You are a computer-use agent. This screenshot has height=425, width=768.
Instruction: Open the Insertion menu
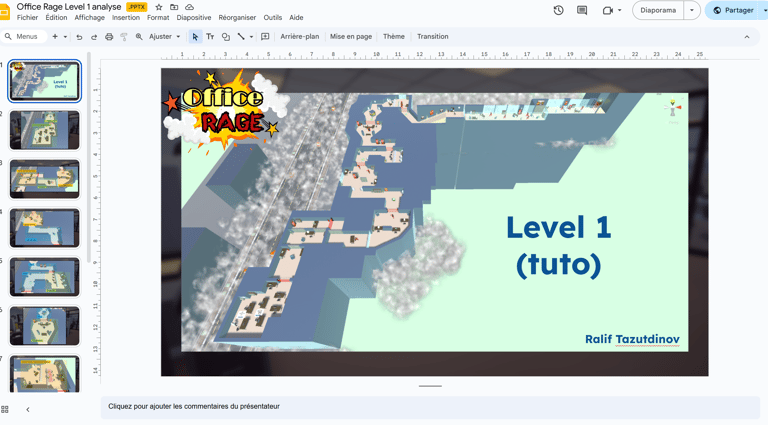point(126,18)
